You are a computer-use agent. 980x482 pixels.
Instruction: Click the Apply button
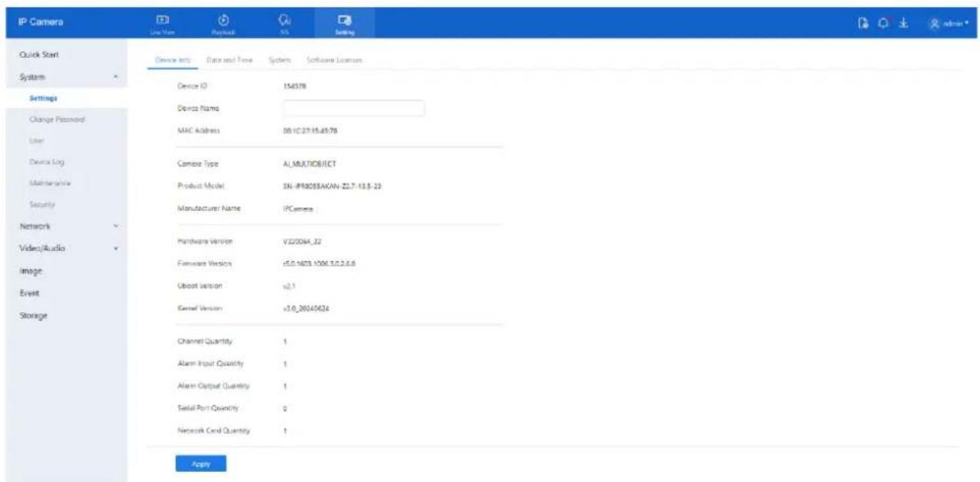(201, 464)
